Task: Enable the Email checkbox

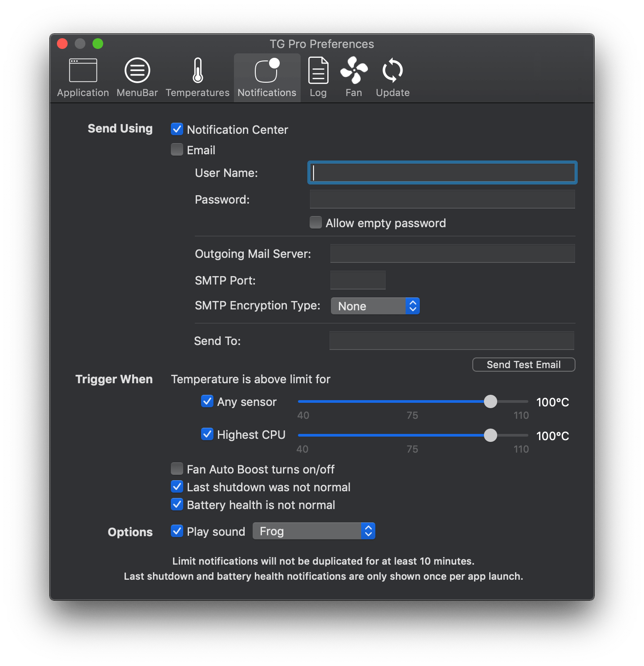Action: 177,150
